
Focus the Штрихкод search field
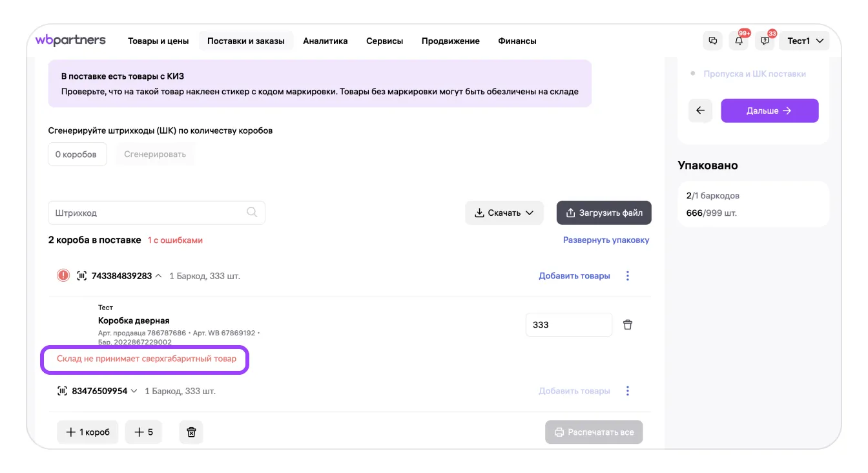click(149, 213)
